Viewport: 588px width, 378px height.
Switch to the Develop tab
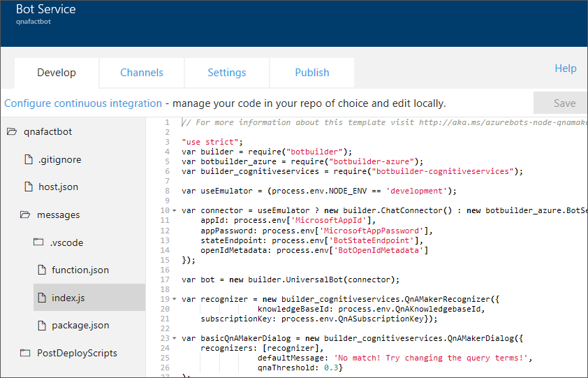tap(57, 73)
